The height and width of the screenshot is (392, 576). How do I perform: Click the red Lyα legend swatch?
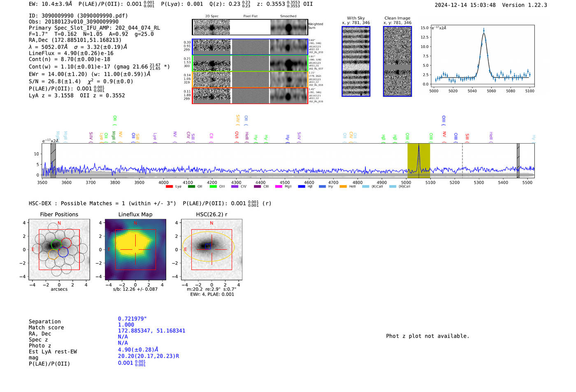tap(169, 186)
